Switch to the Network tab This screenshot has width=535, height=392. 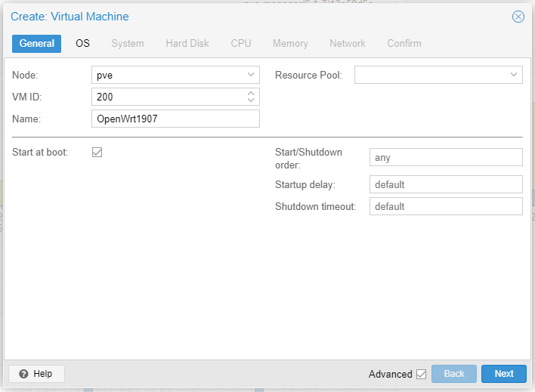tap(348, 43)
